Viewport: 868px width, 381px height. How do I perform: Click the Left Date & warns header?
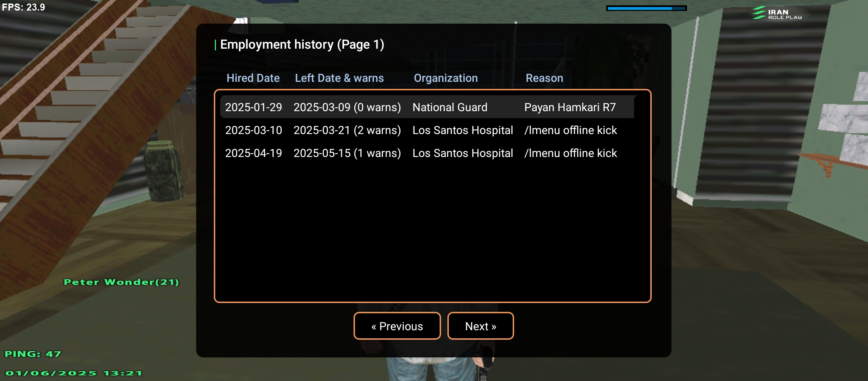[339, 78]
